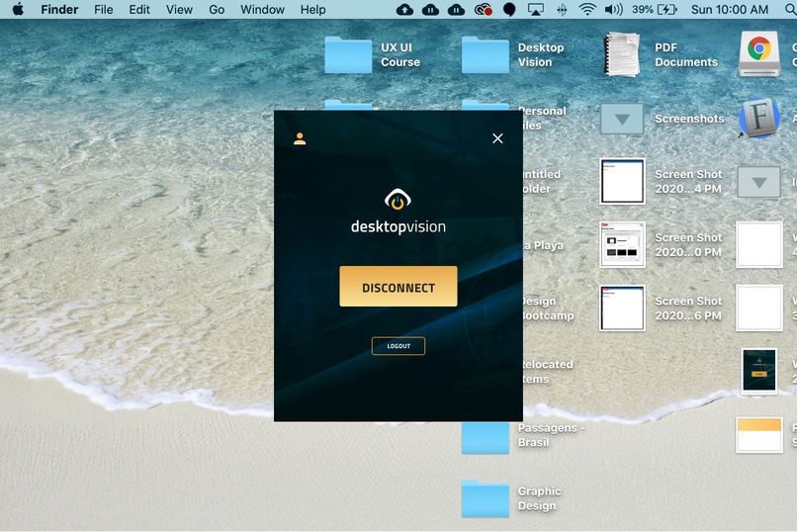
Task: Click the PDF Documents label
Action: pyautogui.click(x=685, y=54)
